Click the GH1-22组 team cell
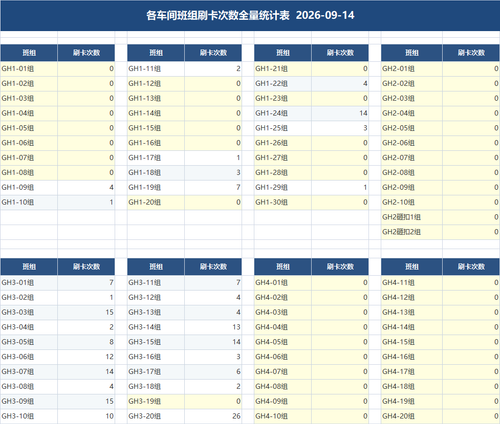Viewport: 500px width, 424px height. click(283, 84)
